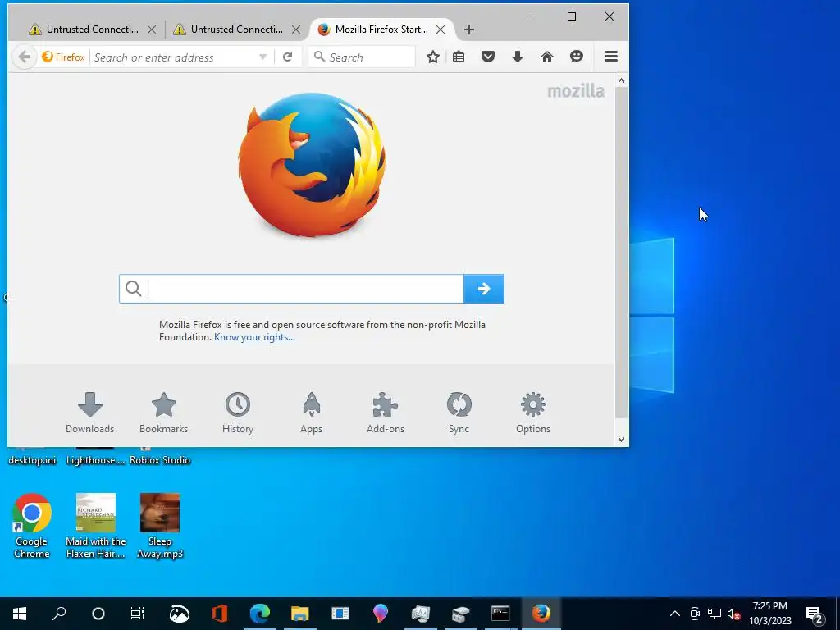Screen dimensions: 840x630
Task: Open Google Chrome desktop shortcut
Action: click(x=32, y=526)
